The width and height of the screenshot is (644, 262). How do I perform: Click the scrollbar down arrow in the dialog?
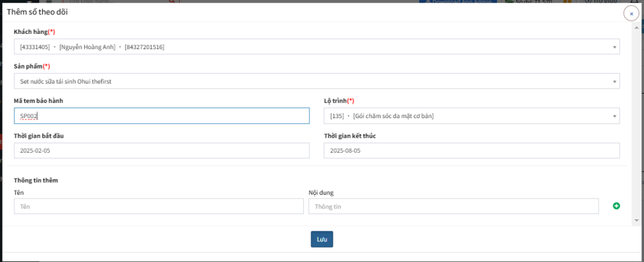(636, 220)
